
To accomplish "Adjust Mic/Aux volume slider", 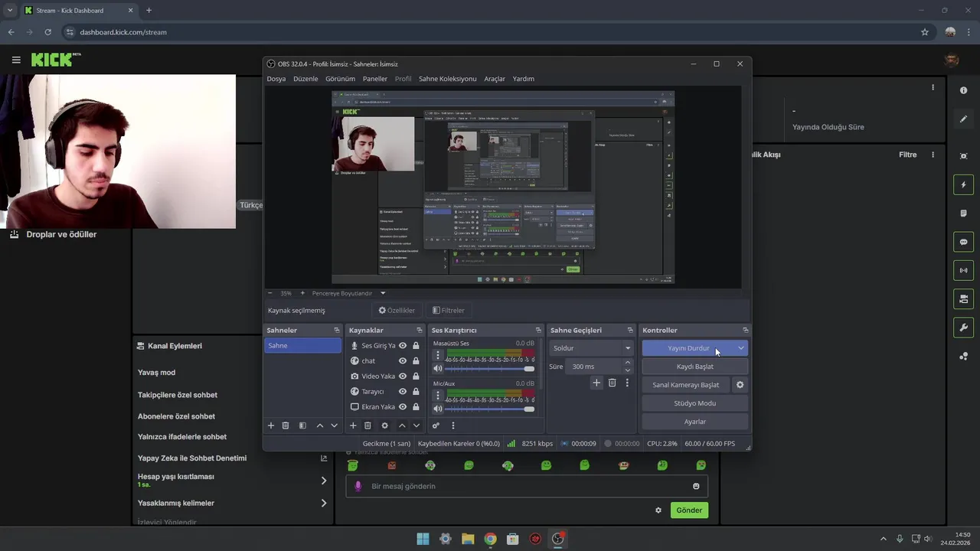I will point(490,409).
